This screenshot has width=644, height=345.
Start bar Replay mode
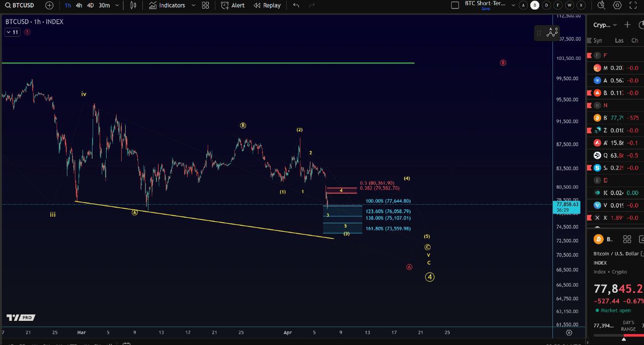point(267,5)
